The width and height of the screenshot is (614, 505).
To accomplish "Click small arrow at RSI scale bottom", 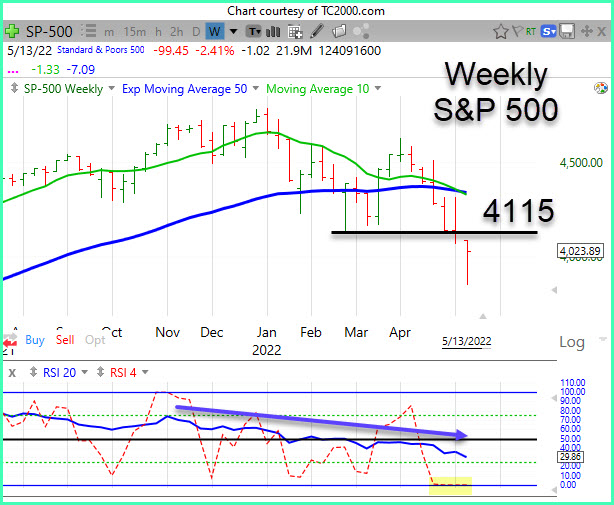I will pos(554,490).
